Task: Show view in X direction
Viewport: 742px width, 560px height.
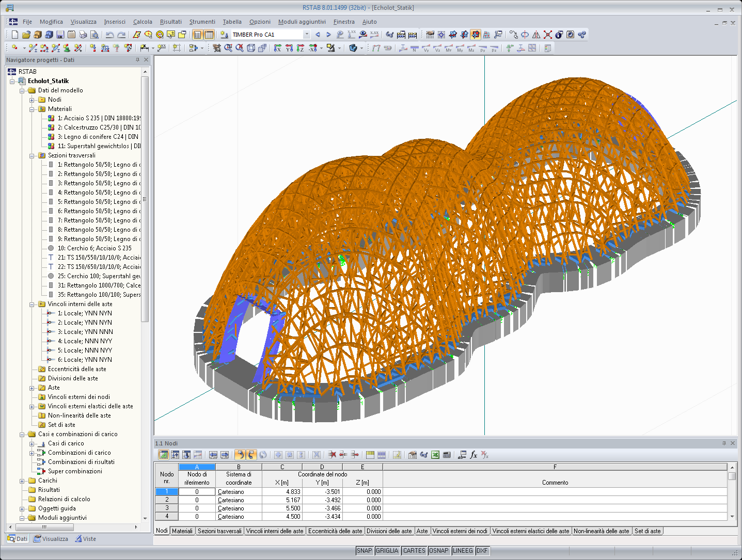Action: (277, 48)
